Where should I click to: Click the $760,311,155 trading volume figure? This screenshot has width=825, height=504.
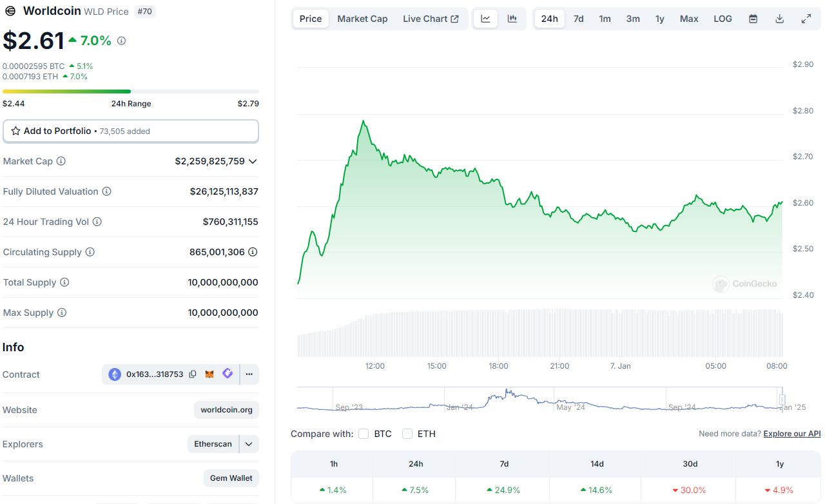coord(231,222)
